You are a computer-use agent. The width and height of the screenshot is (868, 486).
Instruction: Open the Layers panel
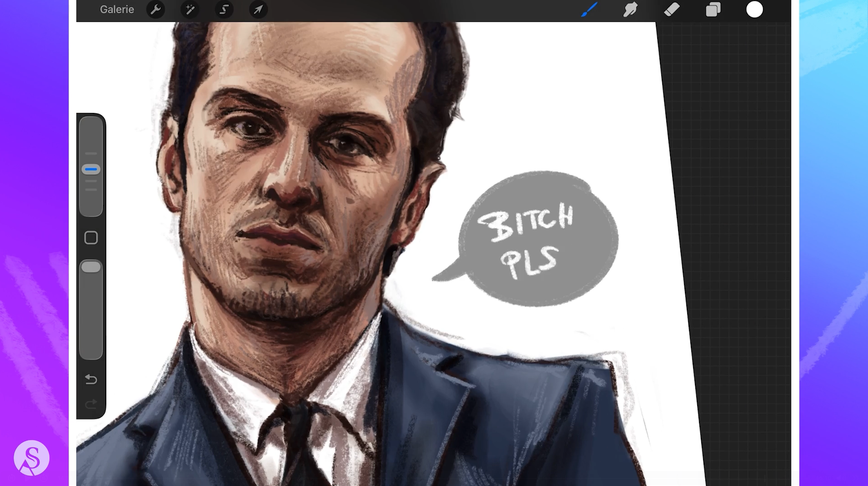pos(713,10)
